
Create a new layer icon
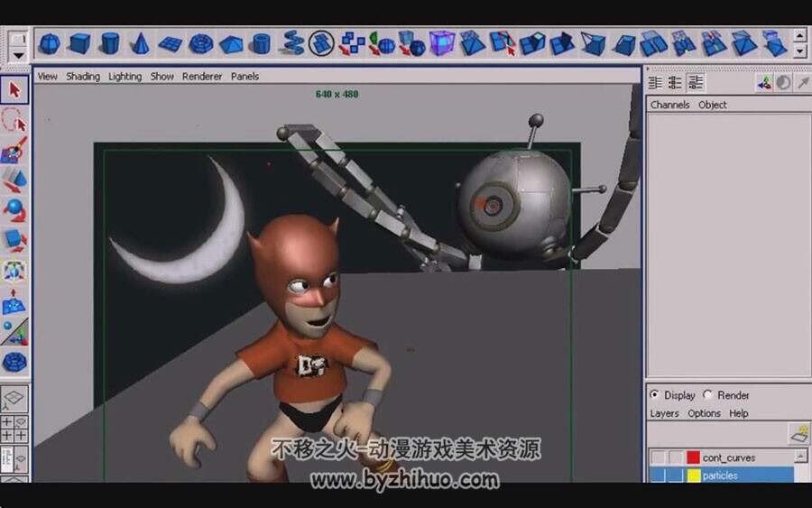point(799,433)
